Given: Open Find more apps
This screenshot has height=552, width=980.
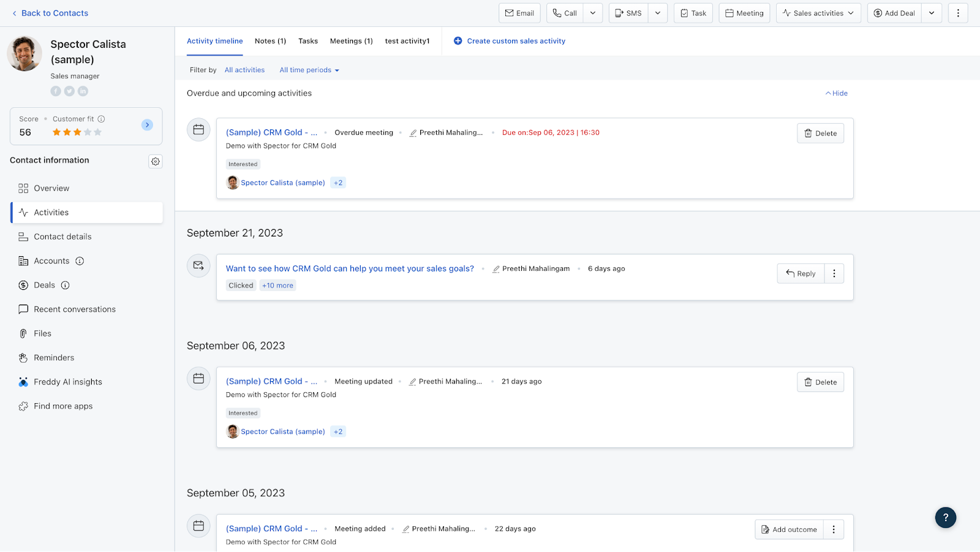Looking at the screenshot, I should [86, 406].
